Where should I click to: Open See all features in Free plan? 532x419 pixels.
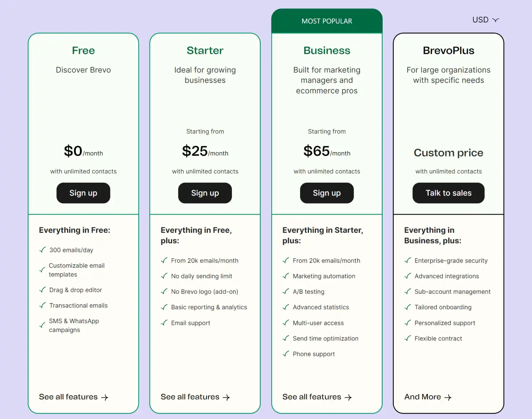click(x=68, y=397)
